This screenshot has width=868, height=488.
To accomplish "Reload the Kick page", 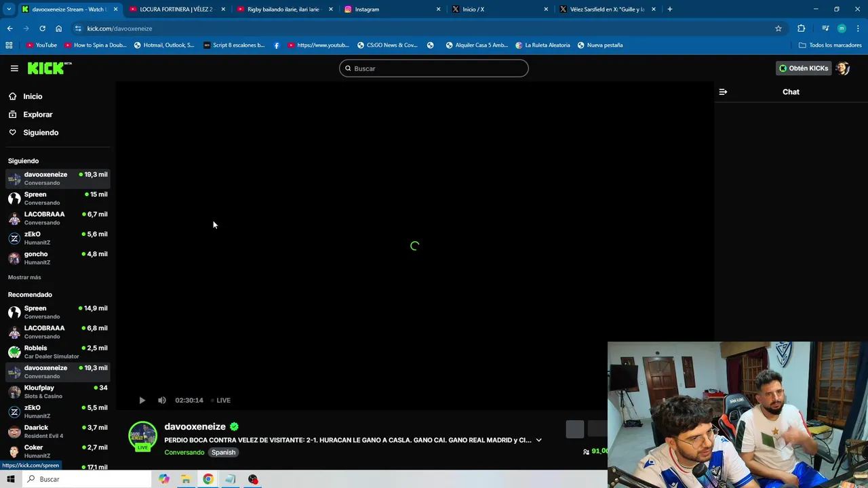I will [x=42, y=28].
